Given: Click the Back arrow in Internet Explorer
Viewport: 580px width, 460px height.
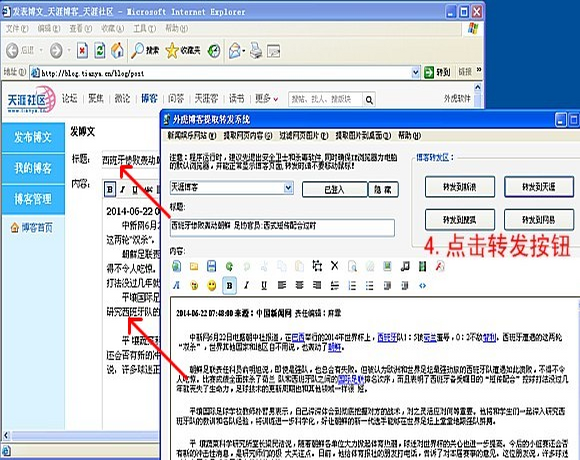Looking at the screenshot, I should click(x=12, y=50).
